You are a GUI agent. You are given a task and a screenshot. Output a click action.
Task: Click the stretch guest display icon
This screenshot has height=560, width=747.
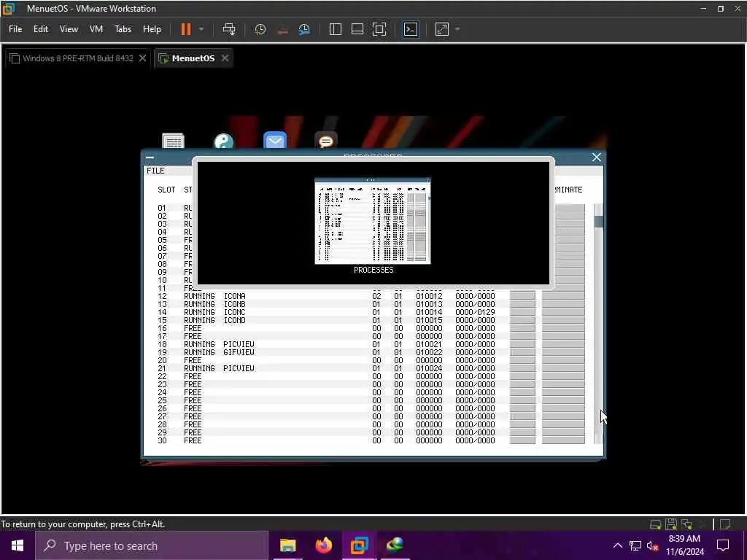coord(442,29)
